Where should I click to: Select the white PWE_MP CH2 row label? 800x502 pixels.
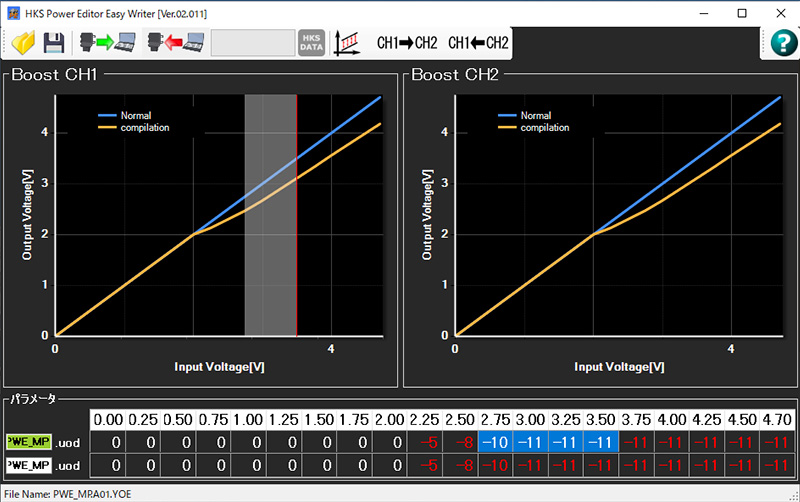pos(29,465)
